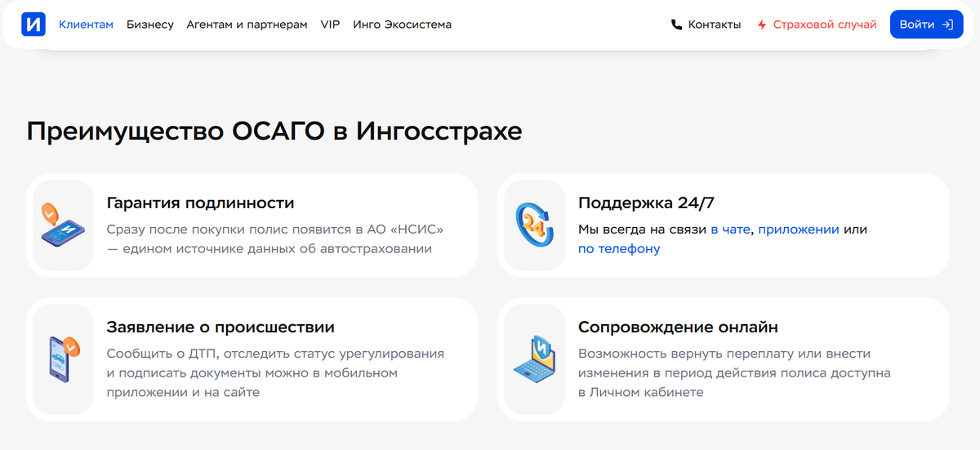The height and width of the screenshot is (450, 980).
Task: Click the Сопровождение онлайн laptop icon
Action: (x=535, y=359)
